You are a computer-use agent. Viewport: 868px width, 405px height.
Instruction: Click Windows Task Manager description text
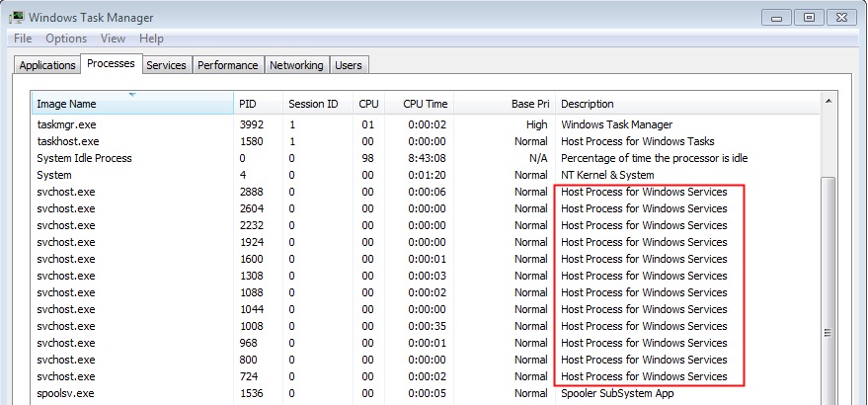(x=616, y=124)
